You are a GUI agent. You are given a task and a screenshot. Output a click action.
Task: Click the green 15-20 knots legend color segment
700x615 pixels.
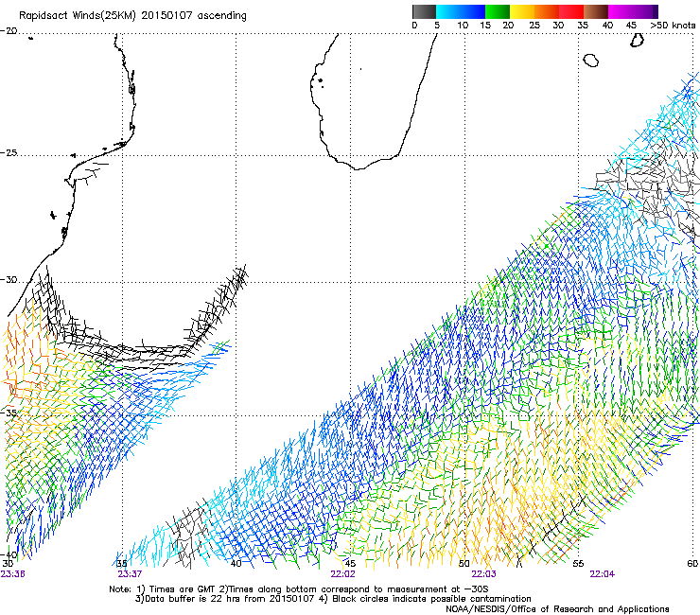tap(498, 11)
